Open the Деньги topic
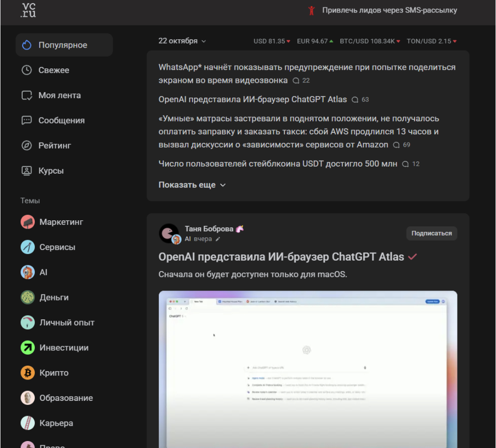The height and width of the screenshot is (448, 496). 54,297
